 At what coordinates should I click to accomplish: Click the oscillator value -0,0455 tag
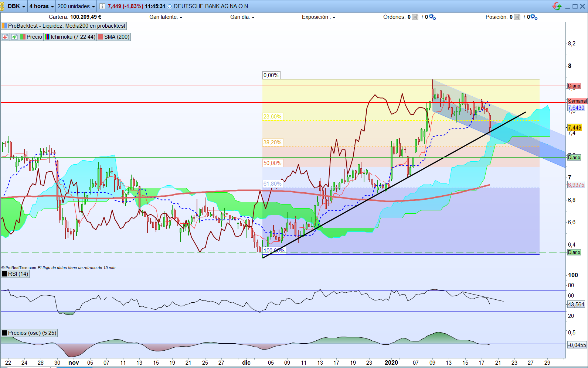tap(577, 345)
